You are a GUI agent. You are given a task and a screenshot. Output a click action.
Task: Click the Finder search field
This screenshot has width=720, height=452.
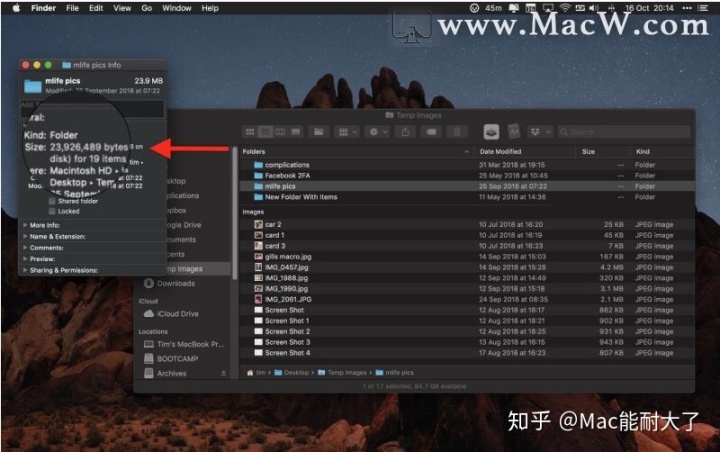coord(624,132)
